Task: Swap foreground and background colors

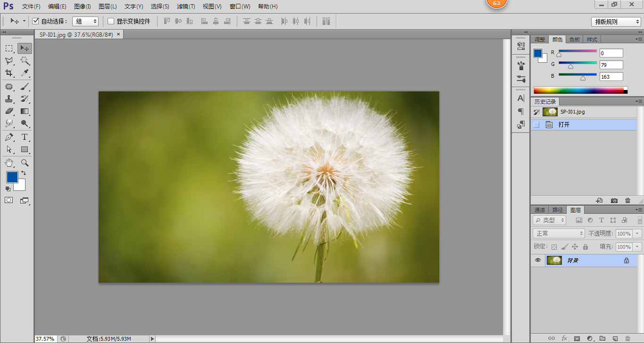Action: point(24,173)
